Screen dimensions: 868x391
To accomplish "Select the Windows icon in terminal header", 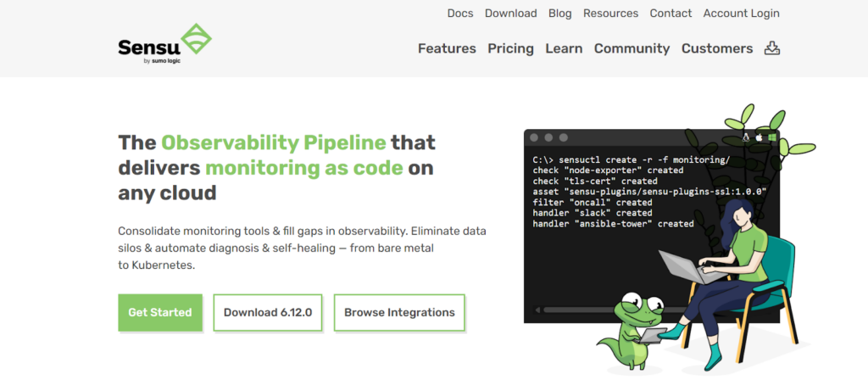I will 772,137.
